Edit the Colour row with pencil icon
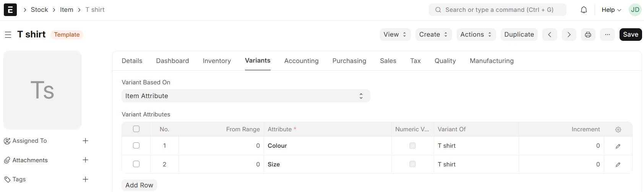Image resolution: width=644 pixels, height=192 pixels. pyautogui.click(x=618, y=146)
